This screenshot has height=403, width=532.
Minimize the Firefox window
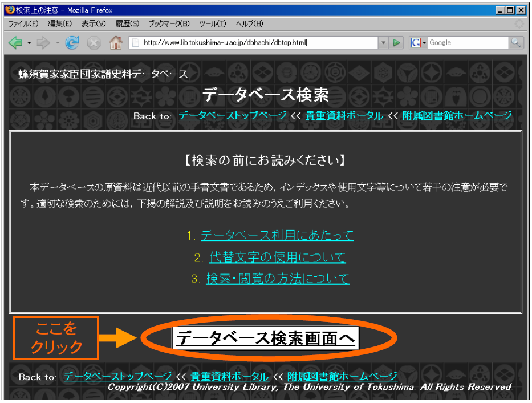pos(499,10)
